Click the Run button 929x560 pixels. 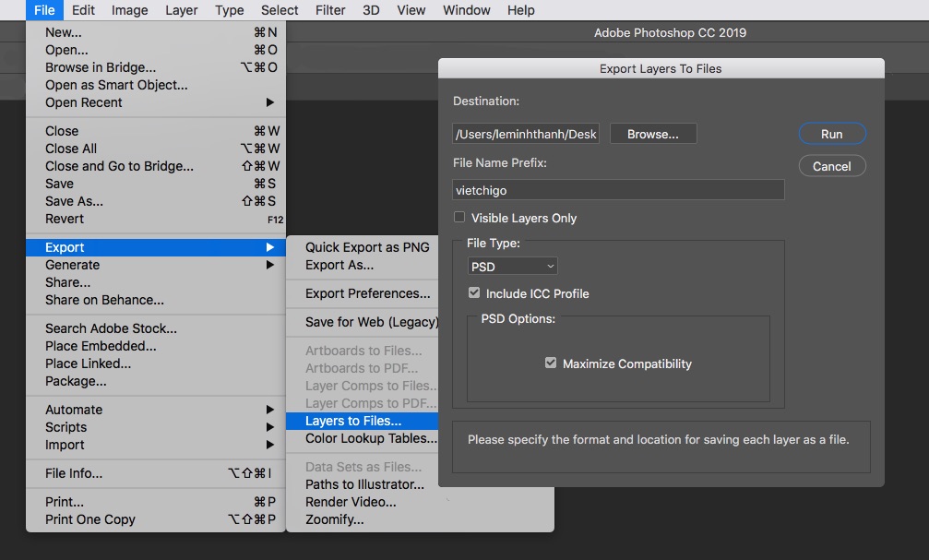(832, 134)
